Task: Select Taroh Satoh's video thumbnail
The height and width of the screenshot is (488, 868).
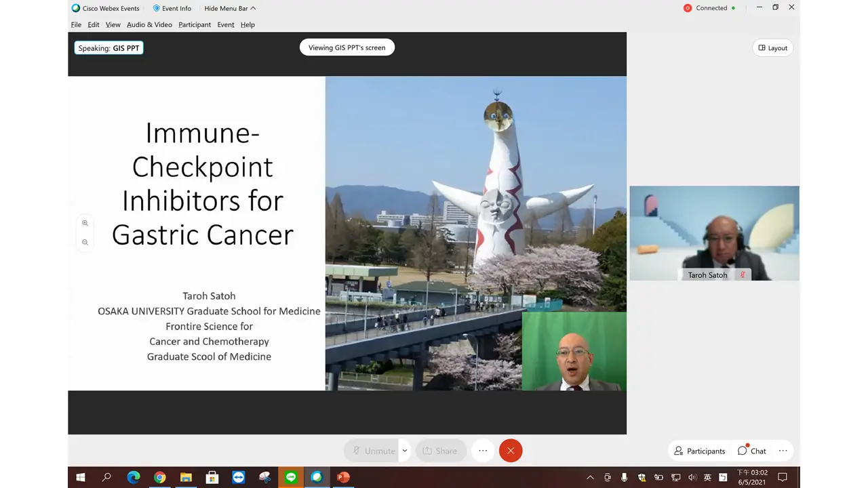Action: (x=714, y=233)
